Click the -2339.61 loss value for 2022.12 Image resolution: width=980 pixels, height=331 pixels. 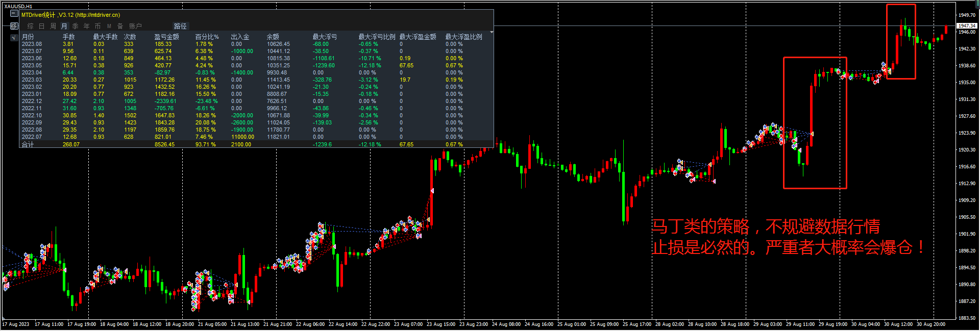165,101
